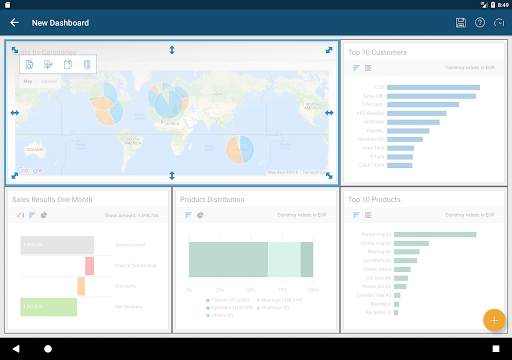Select the Kalo Tech customer bar
The image size is (512, 360).
coord(400,148)
